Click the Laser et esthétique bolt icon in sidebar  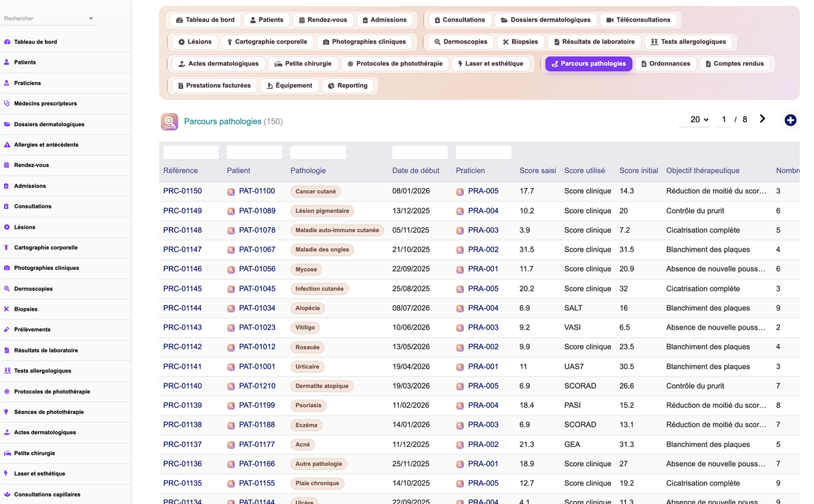(x=7, y=473)
